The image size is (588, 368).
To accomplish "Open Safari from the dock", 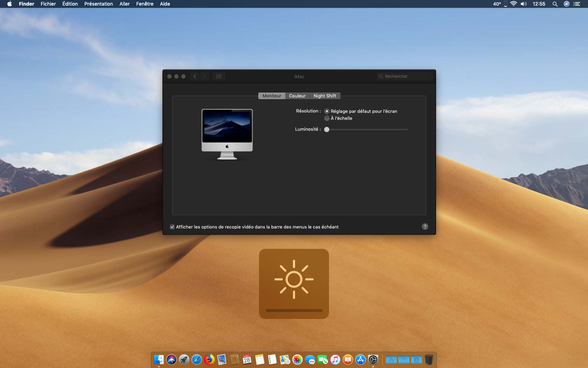I will (197, 360).
